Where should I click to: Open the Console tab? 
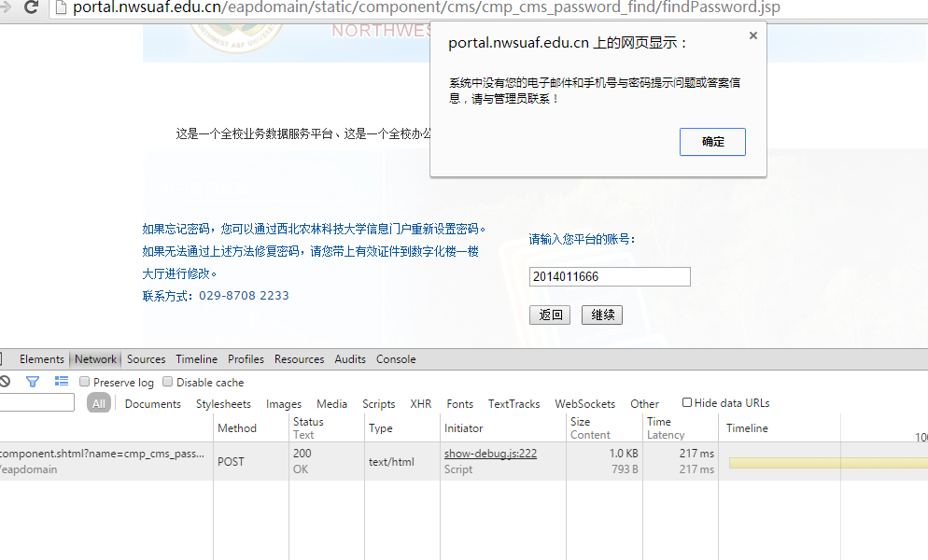point(396,359)
